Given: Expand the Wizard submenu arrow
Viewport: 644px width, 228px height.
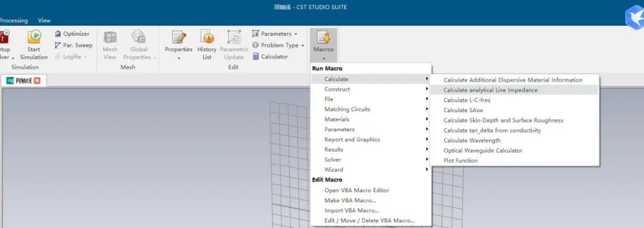Looking at the screenshot, I should point(427,170).
